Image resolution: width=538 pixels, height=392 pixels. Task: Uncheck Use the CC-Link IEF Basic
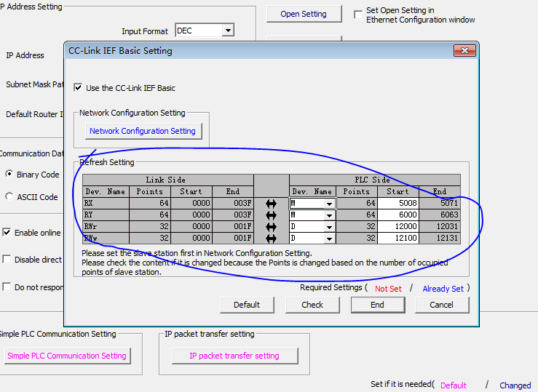click(x=79, y=88)
